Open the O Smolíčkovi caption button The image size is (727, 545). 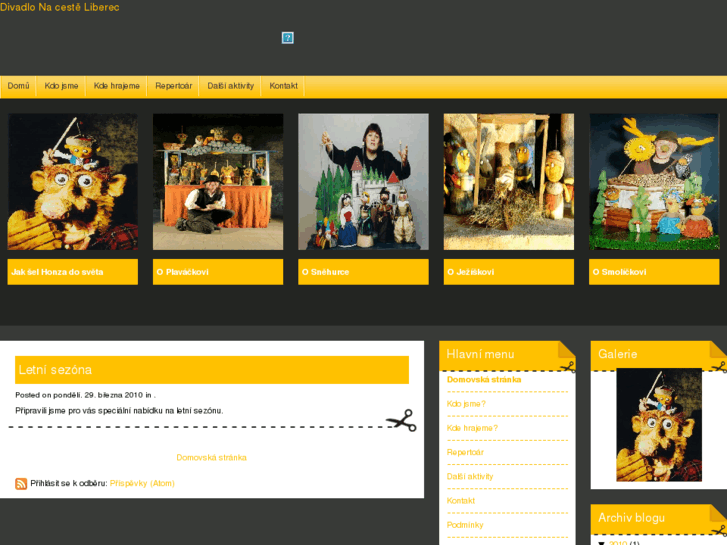pos(654,272)
